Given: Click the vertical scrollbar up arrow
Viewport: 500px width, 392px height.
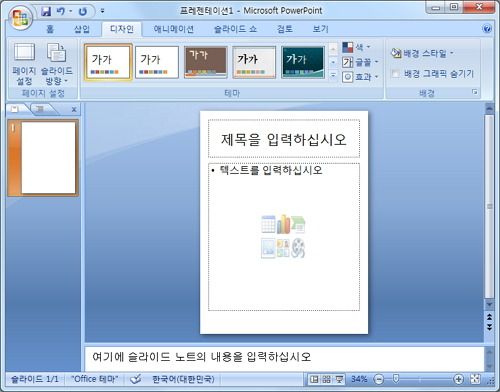Looking at the screenshot, I should (x=489, y=108).
